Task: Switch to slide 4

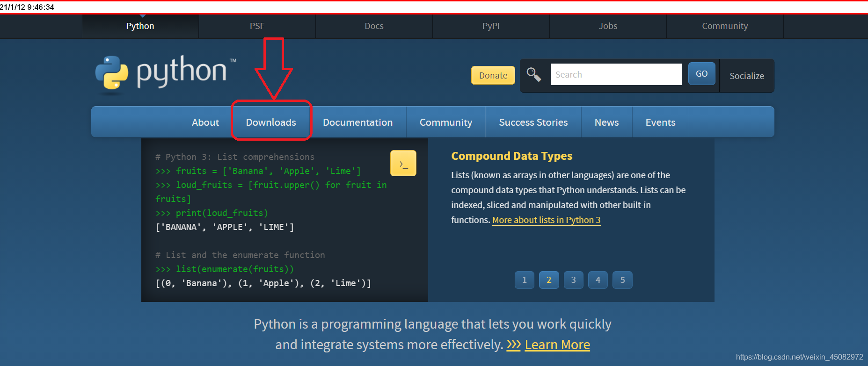Action: coord(598,280)
